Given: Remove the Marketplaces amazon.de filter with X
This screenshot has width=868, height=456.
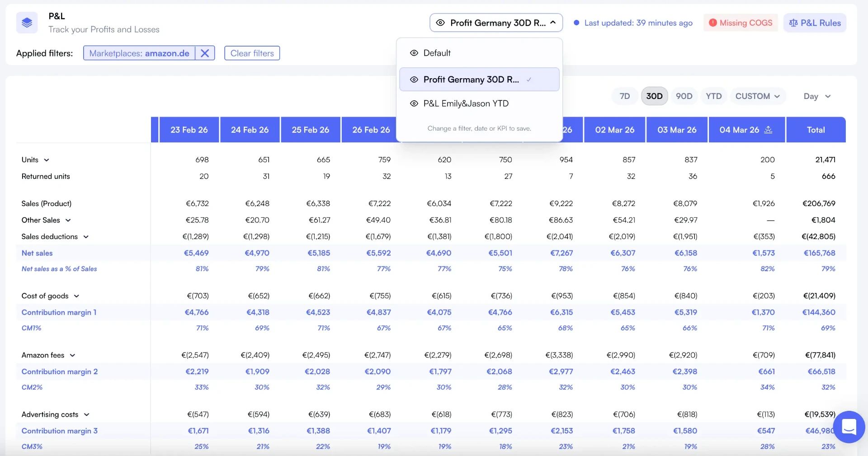Looking at the screenshot, I should click(205, 53).
